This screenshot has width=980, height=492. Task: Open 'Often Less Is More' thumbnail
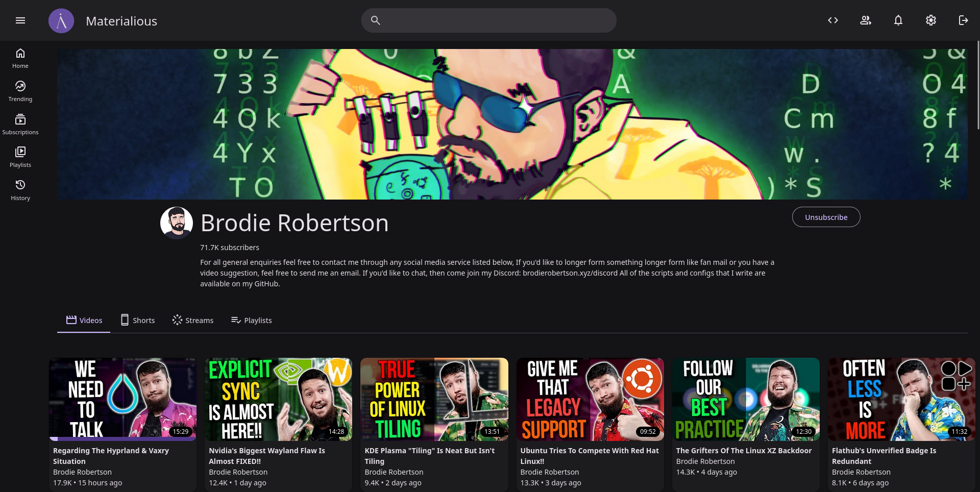(901, 399)
